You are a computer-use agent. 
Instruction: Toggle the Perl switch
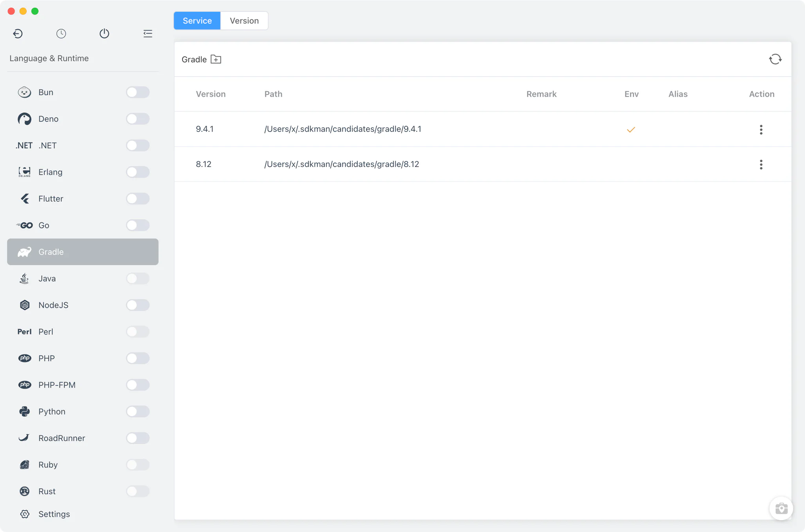tap(138, 332)
